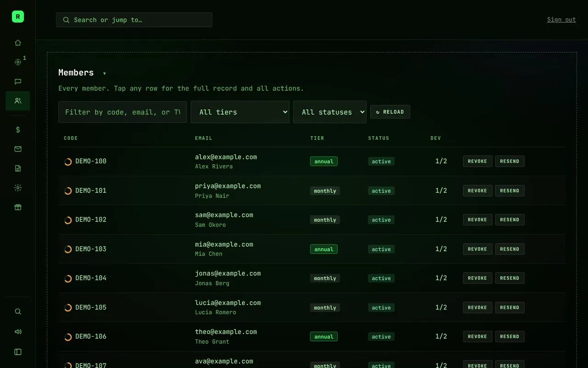
Task: Revoke access for DEMO-100
Action: 477,161
